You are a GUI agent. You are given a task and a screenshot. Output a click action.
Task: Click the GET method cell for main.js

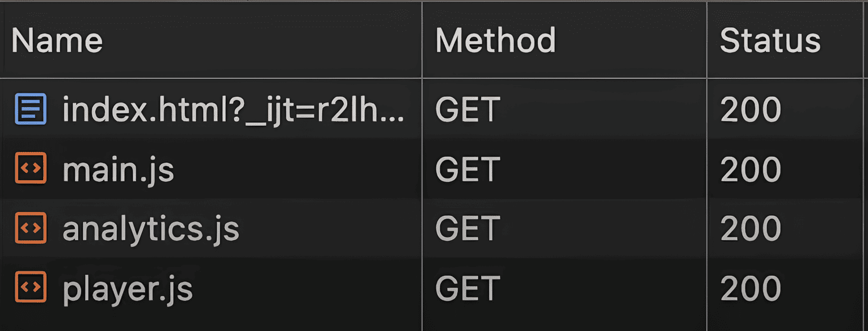(x=467, y=169)
